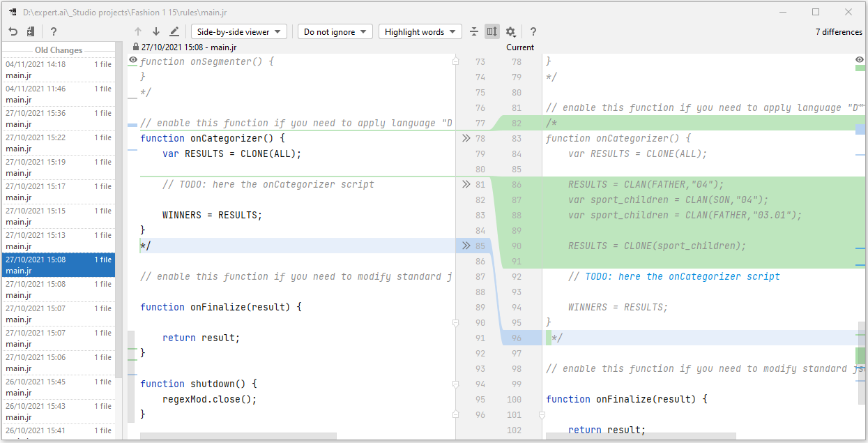Click the pencil edit source icon
This screenshot has height=443, width=868.
click(174, 31)
